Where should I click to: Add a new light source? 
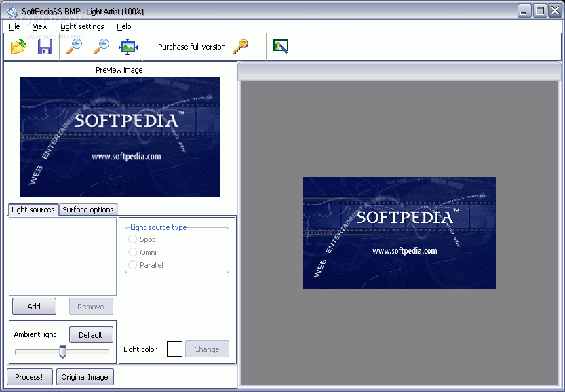pos(34,307)
